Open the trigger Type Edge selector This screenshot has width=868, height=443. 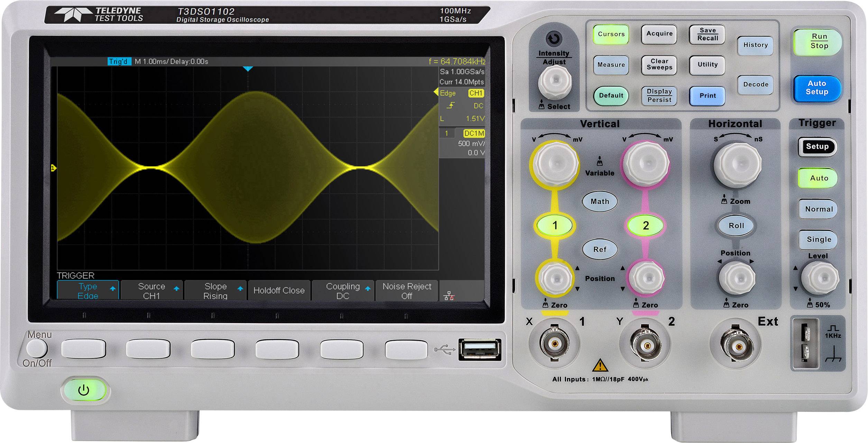point(88,291)
